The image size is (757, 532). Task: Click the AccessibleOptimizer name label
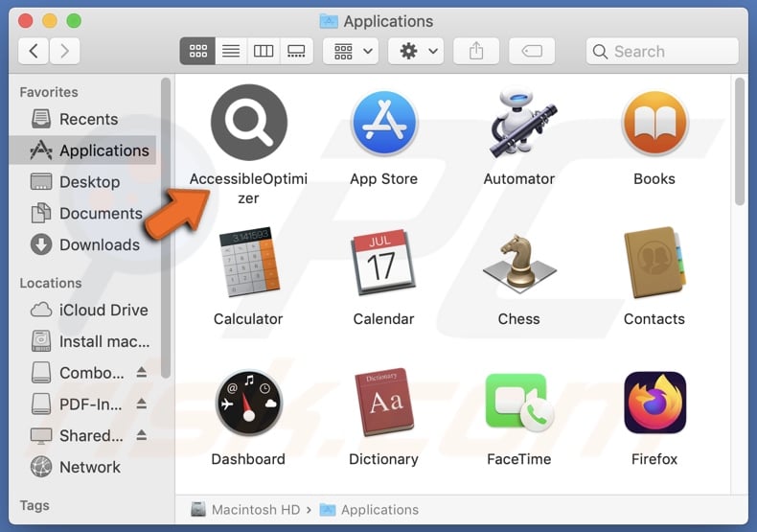click(x=248, y=188)
